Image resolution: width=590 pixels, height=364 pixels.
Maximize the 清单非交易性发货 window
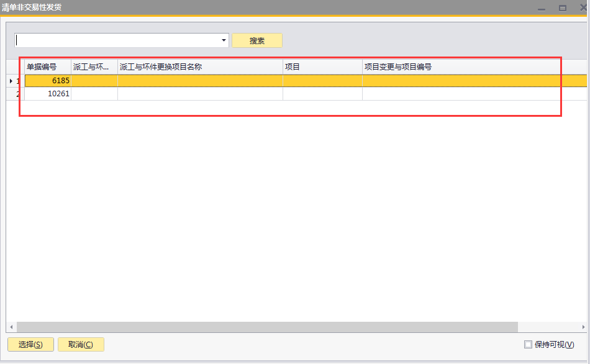(x=562, y=8)
